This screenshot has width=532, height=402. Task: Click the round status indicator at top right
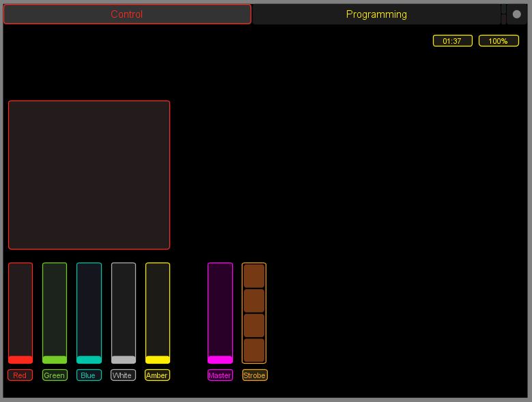pos(517,14)
